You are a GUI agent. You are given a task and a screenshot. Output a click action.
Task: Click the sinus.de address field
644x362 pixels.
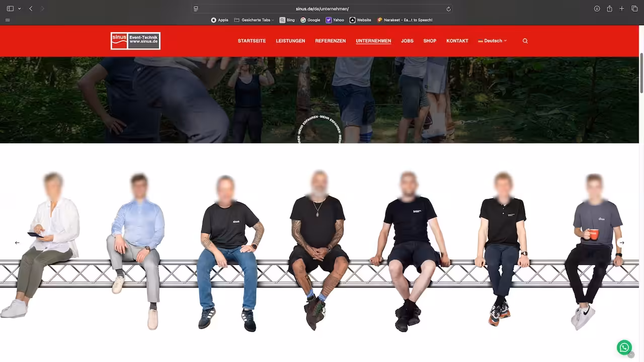pos(322,9)
